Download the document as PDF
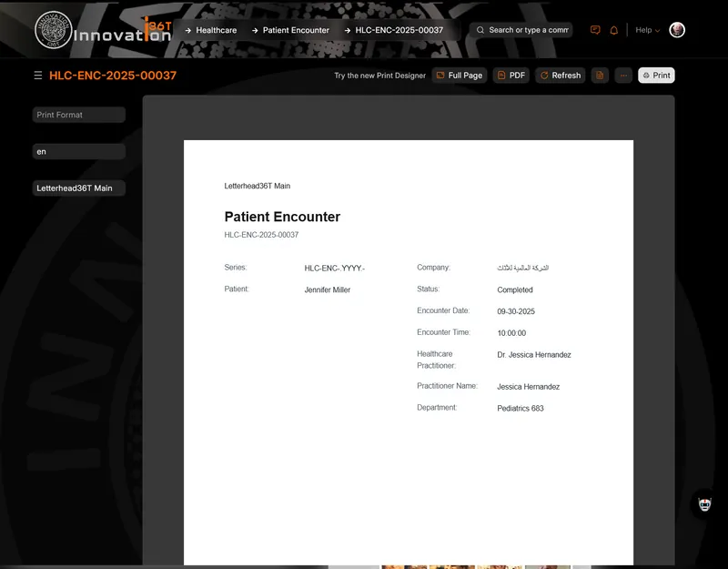Viewport: 728px width, 569px height. (x=511, y=76)
